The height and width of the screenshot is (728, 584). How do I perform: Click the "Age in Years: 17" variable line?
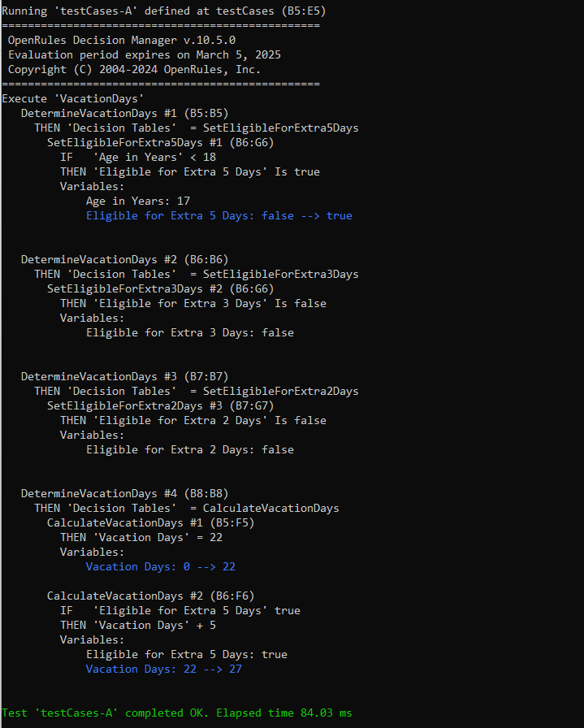click(138, 201)
